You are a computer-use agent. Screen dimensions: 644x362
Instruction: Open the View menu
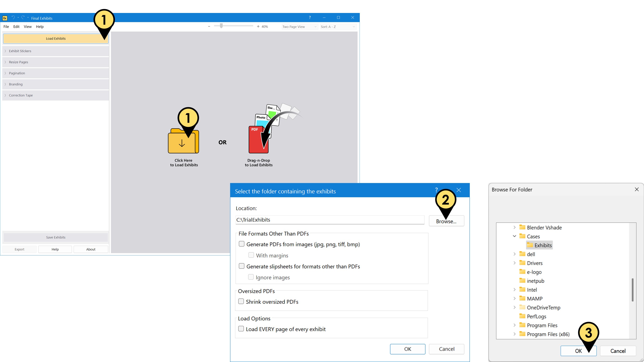(28, 27)
